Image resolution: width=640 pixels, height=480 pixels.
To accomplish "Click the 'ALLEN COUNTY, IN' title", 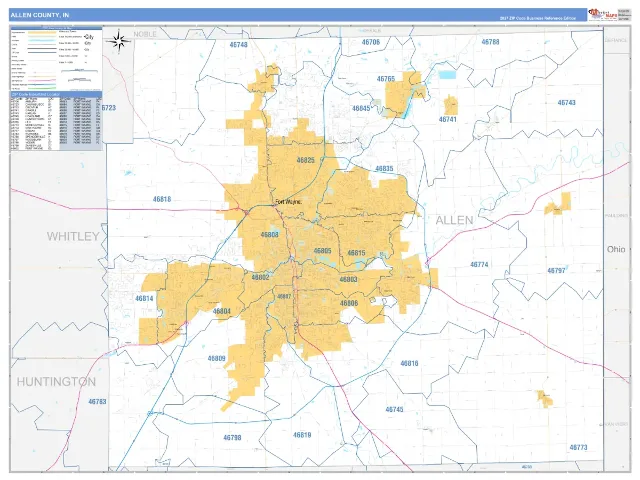I will click(40, 15).
